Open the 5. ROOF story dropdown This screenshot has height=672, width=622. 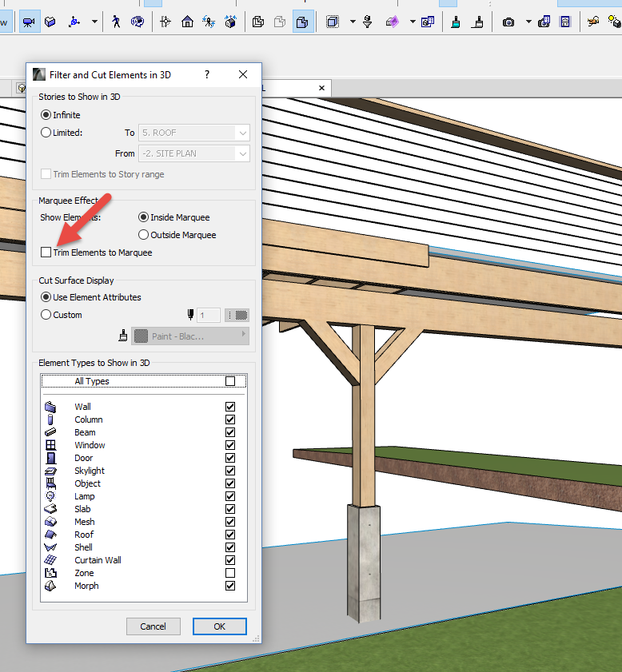[194, 133]
